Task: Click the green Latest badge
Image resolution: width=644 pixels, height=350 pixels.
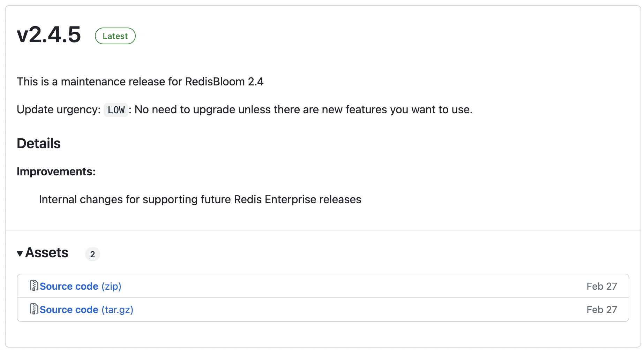Action: pos(115,36)
